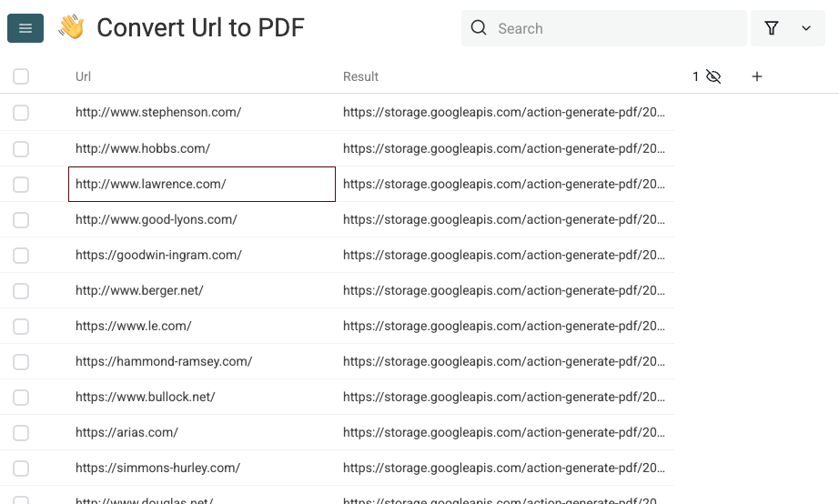Click the Result column header
Screen dimensions: 839x504
(x=360, y=76)
